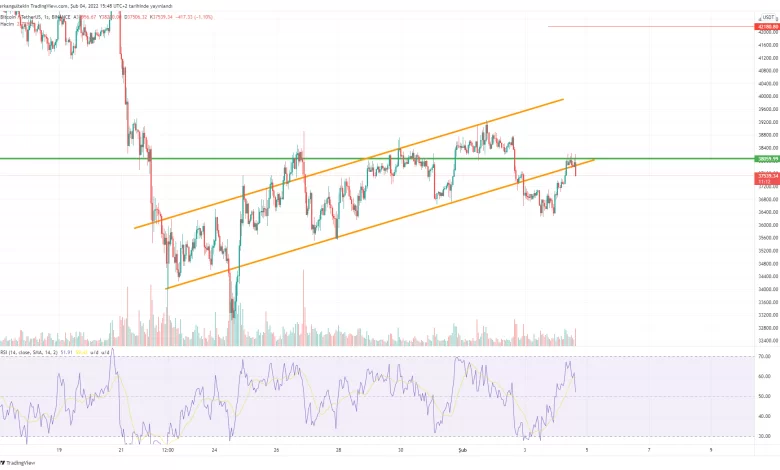Click the 30.00 level on RSI scale

(x=764, y=436)
